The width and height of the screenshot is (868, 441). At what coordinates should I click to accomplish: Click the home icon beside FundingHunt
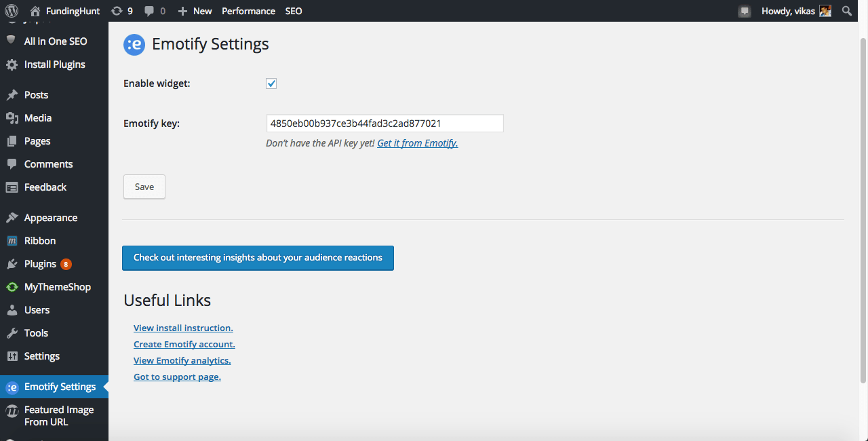pos(35,11)
